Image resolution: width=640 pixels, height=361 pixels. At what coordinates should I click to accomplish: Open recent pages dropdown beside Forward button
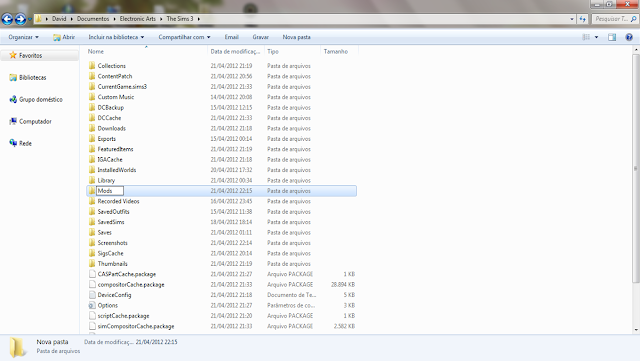[30, 19]
